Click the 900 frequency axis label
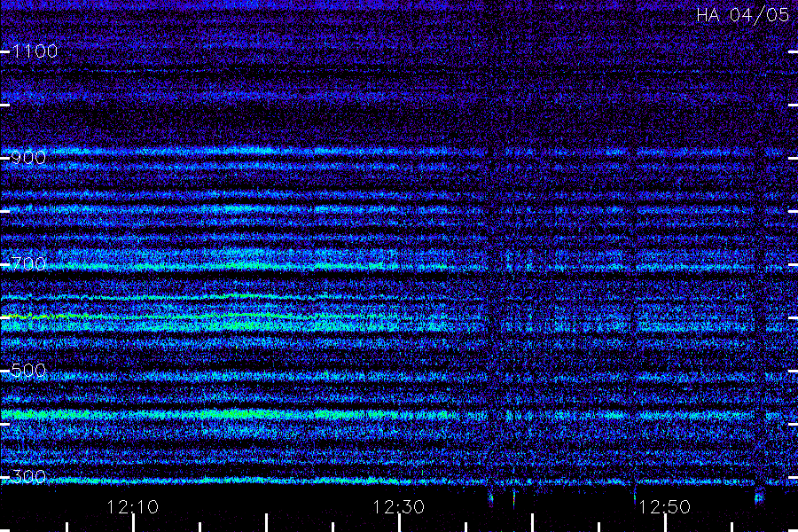798x532 pixels. (x=29, y=157)
